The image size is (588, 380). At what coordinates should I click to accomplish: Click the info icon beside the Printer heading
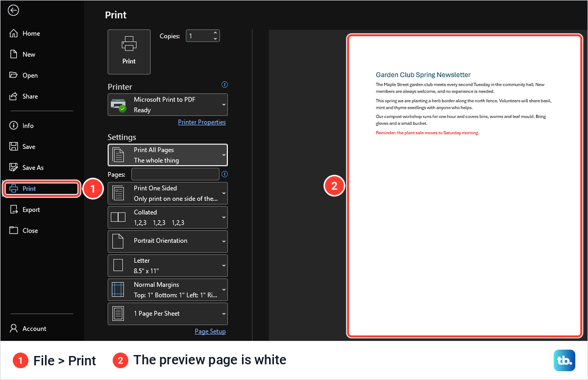224,84
